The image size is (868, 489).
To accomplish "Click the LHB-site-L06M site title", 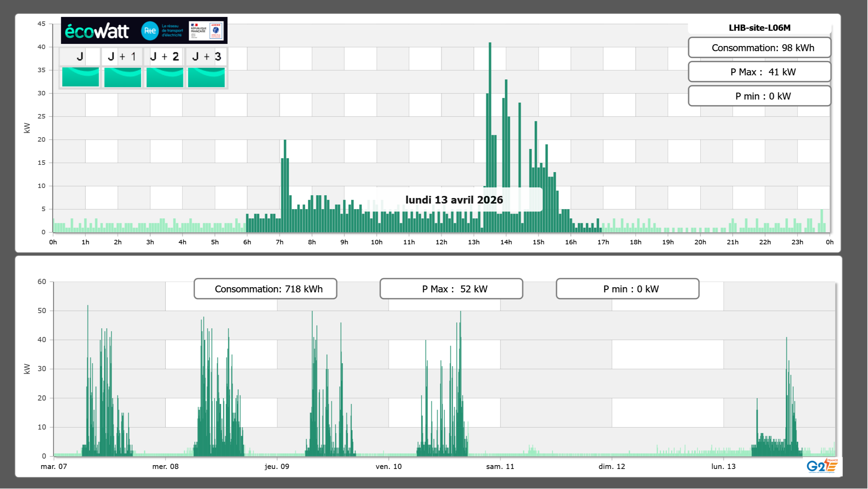I will pos(759,28).
